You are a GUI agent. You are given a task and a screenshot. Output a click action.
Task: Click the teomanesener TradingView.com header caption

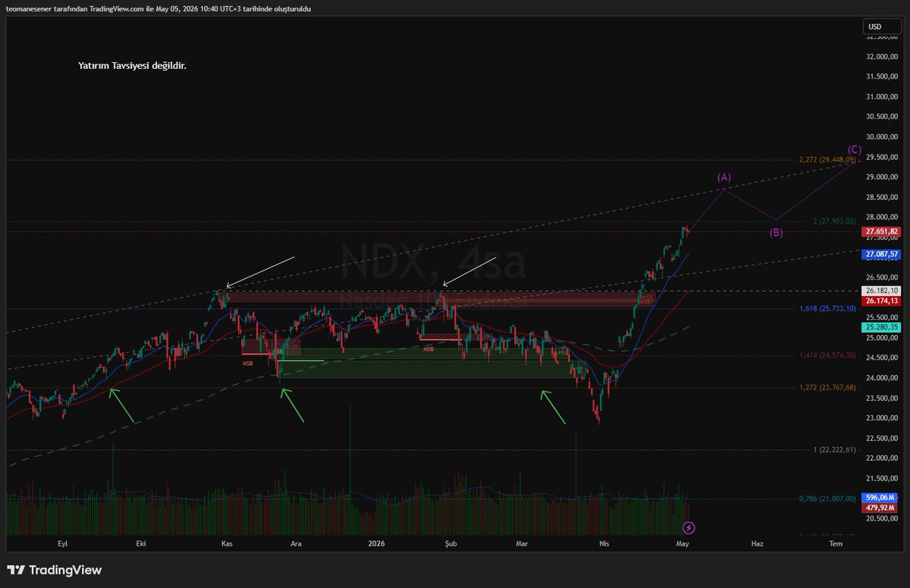click(x=158, y=8)
